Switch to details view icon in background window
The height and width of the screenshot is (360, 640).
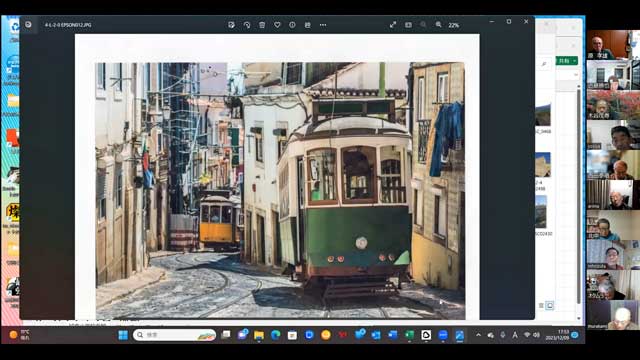pyautogui.click(x=541, y=305)
